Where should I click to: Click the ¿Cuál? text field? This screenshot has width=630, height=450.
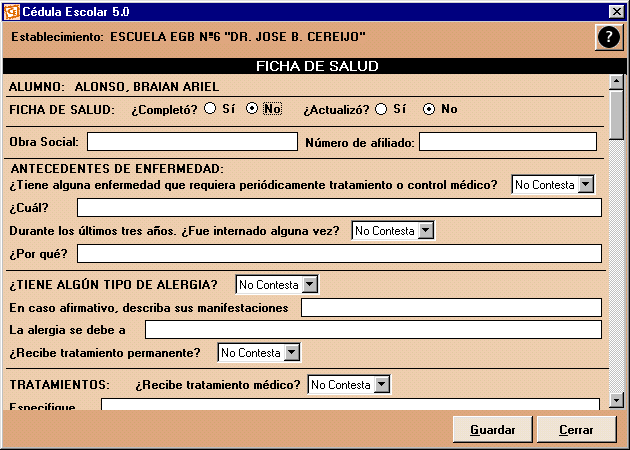[x=340, y=208]
